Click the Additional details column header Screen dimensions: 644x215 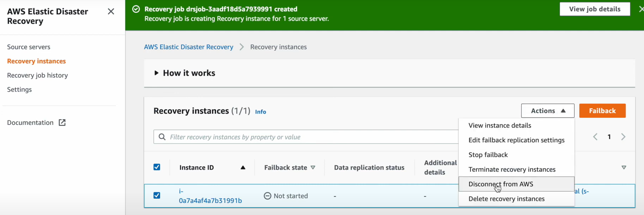(x=440, y=167)
